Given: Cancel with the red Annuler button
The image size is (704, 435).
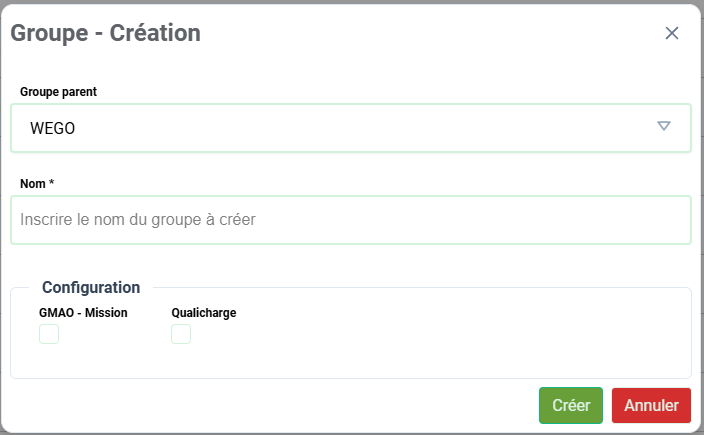Looking at the screenshot, I should pos(651,406).
